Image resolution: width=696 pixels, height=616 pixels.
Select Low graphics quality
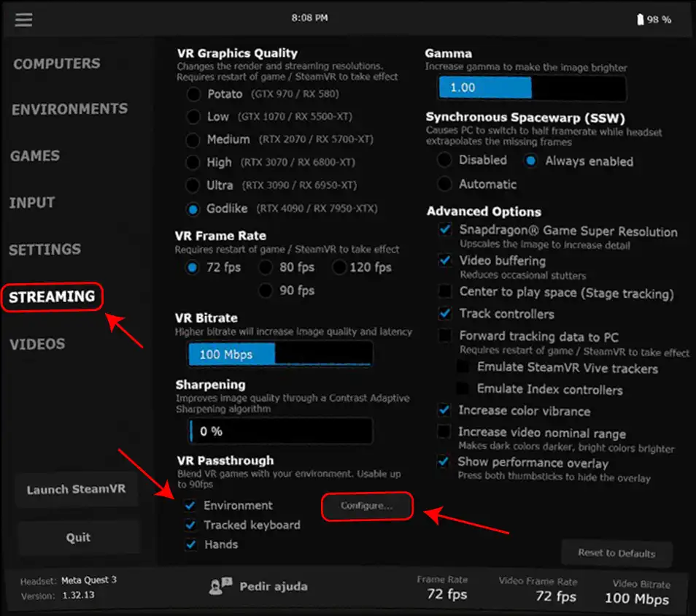[193, 117]
